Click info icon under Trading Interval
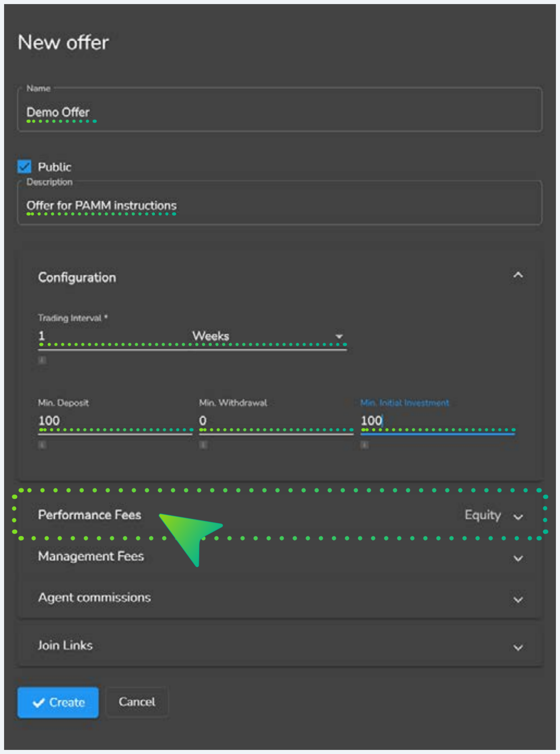This screenshot has height=754, width=560. (x=42, y=360)
